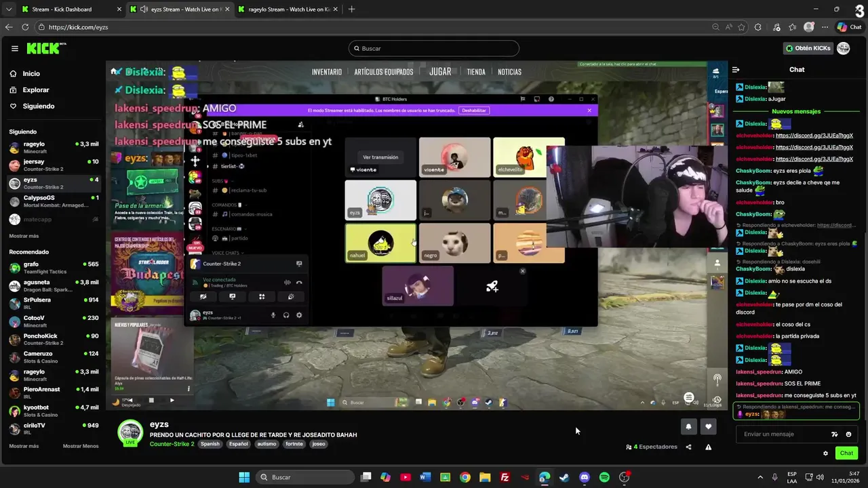Open the emoji picker in chat
Viewport: 868px width, 488px height.
pyautogui.click(x=849, y=434)
